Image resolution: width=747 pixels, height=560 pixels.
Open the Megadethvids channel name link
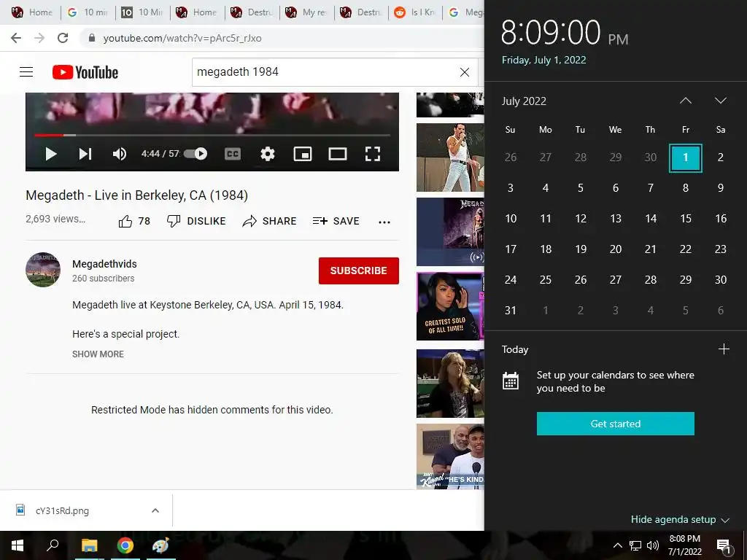(104, 264)
